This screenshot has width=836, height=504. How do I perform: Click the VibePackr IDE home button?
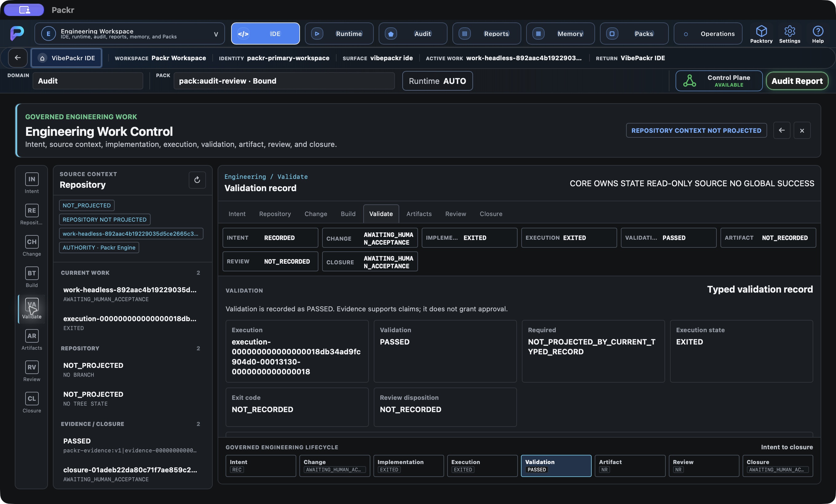click(x=66, y=58)
